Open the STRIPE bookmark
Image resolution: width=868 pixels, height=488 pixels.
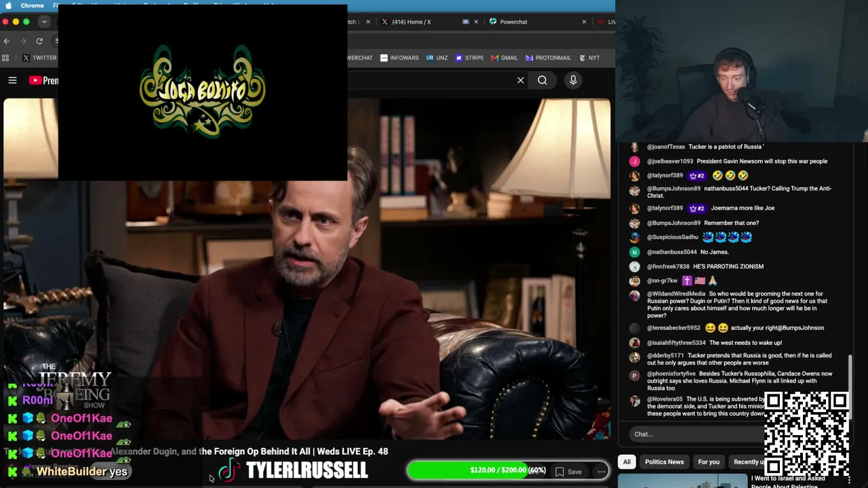(469, 58)
